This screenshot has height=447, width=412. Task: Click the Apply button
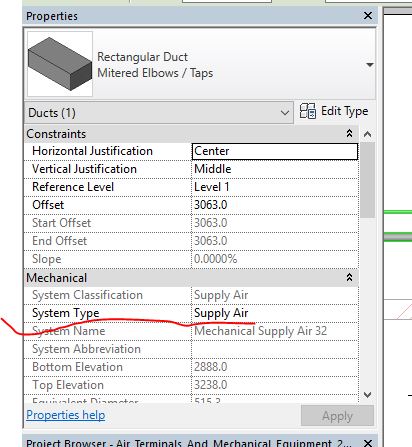click(337, 416)
